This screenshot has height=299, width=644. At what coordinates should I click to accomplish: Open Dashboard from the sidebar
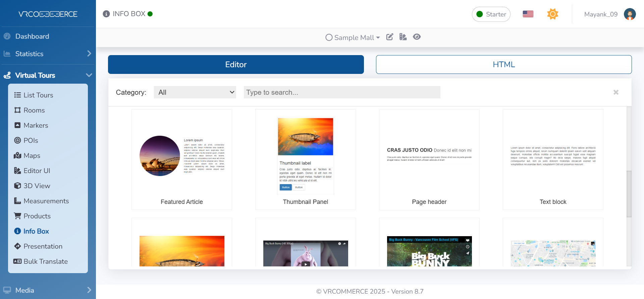click(x=32, y=36)
